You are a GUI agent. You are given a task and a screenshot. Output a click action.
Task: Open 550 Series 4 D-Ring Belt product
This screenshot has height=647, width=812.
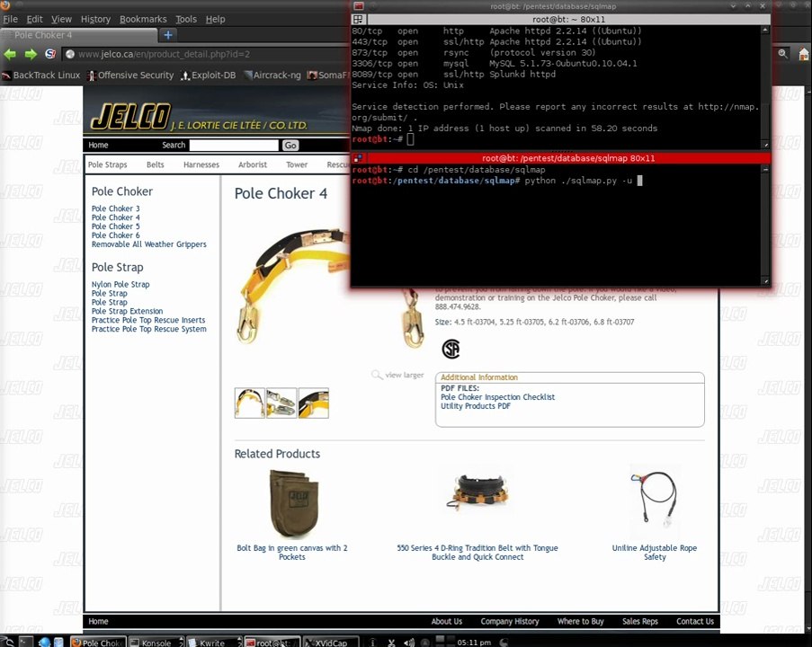coord(477,553)
